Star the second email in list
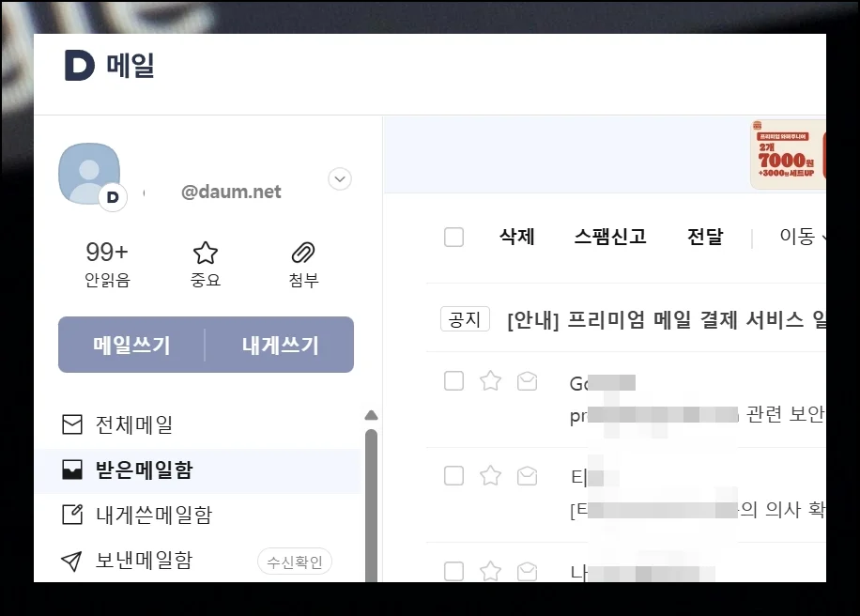 click(x=490, y=475)
